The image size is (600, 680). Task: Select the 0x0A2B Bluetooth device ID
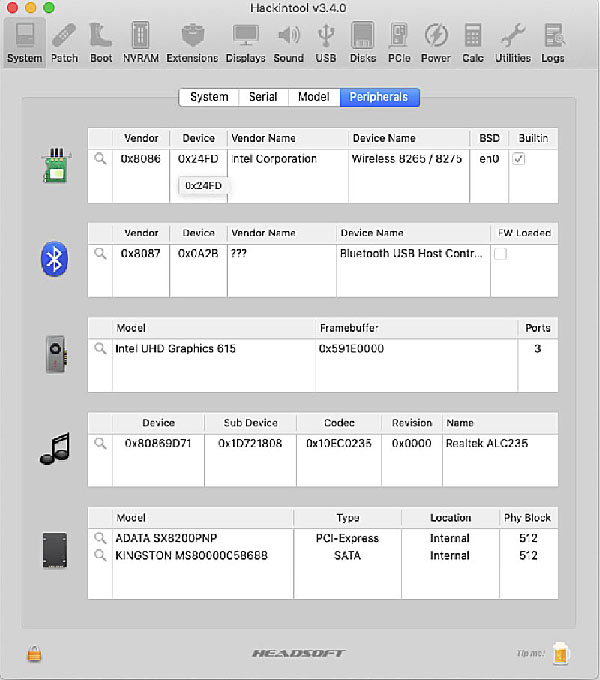(198, 253)
